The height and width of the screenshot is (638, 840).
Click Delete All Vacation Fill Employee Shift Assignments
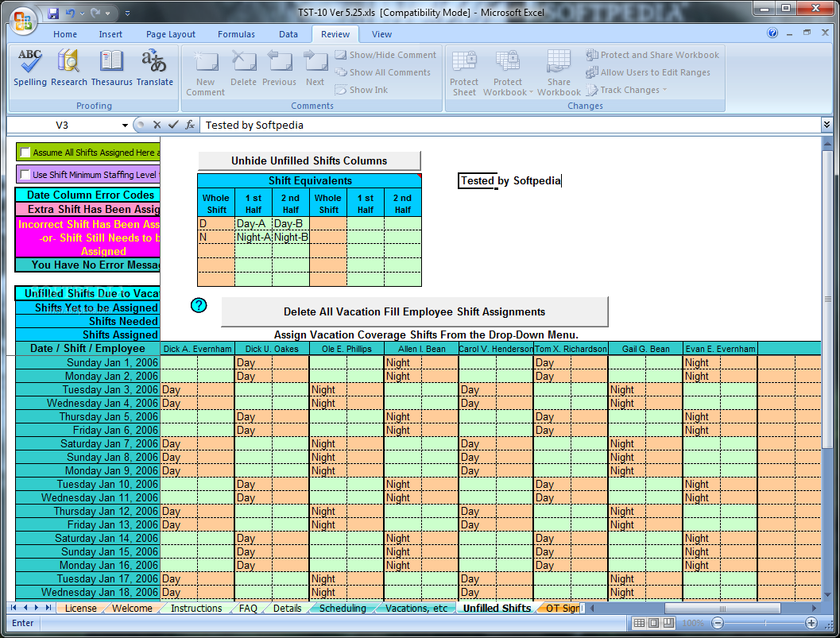click(x=415, y=311)
